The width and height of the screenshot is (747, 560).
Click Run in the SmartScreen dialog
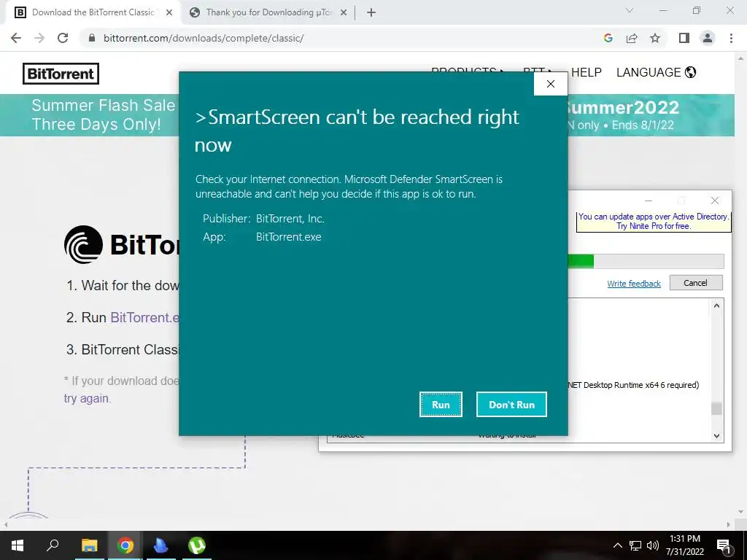441,404
